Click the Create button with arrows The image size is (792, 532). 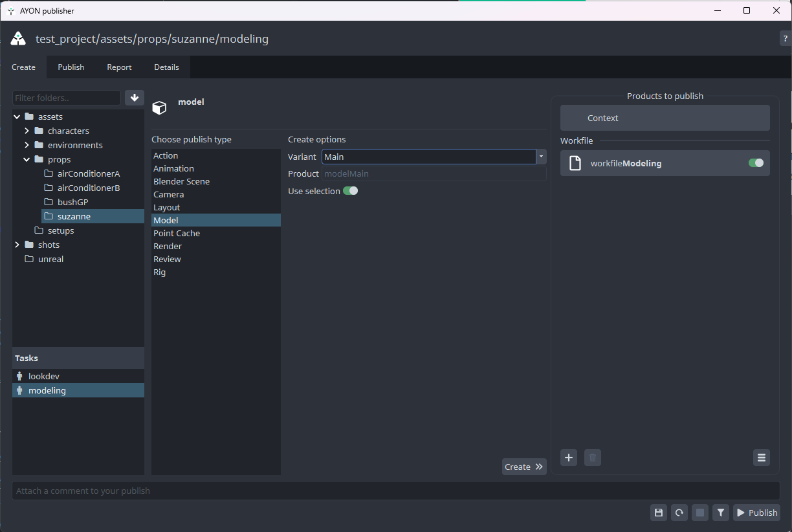[x=524, y=467]
